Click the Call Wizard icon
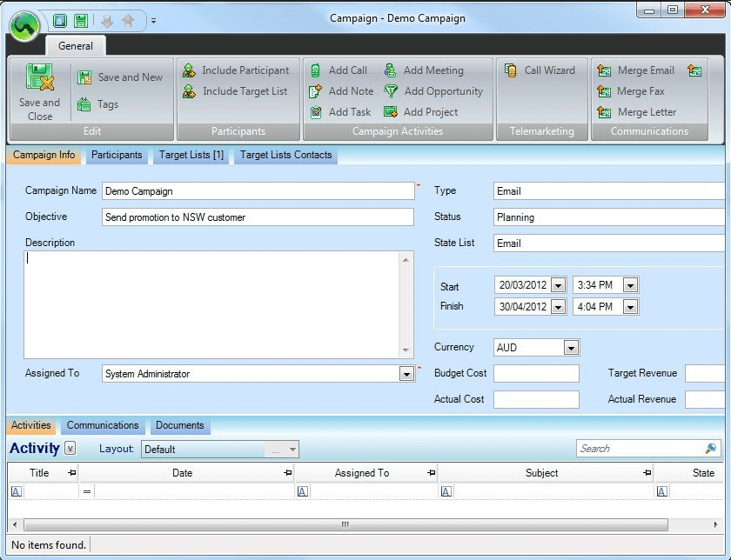The image size is (731, 560). [511, 70]
